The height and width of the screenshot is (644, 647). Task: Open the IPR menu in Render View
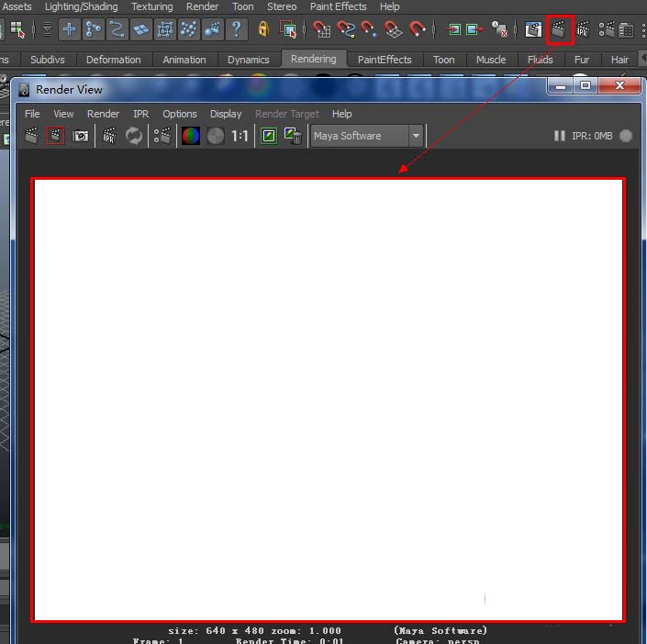pyautogui.click(x=140, y=114)
